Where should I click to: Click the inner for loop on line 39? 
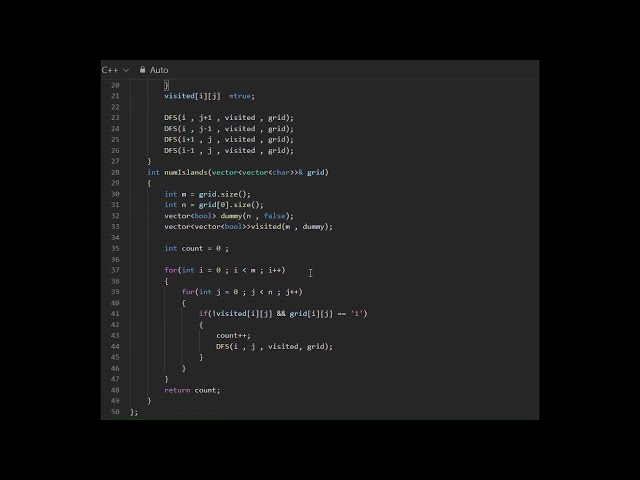point(242,292)
